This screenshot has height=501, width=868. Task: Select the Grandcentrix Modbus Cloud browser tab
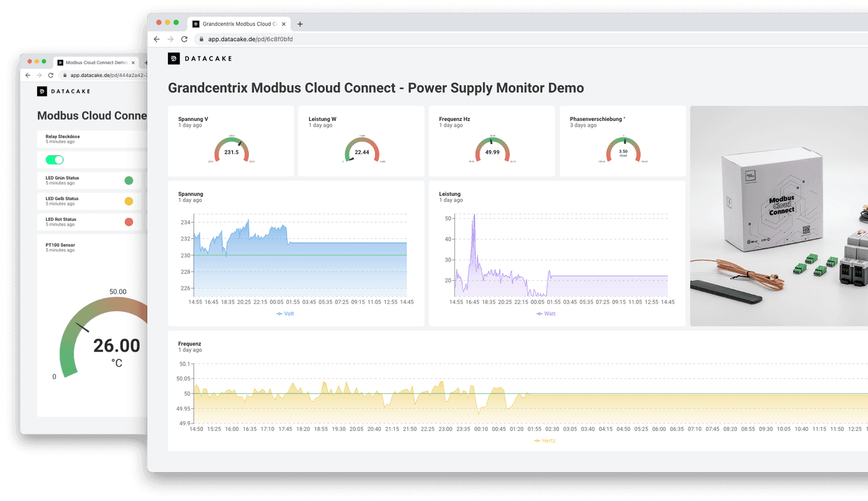[240, 24]
